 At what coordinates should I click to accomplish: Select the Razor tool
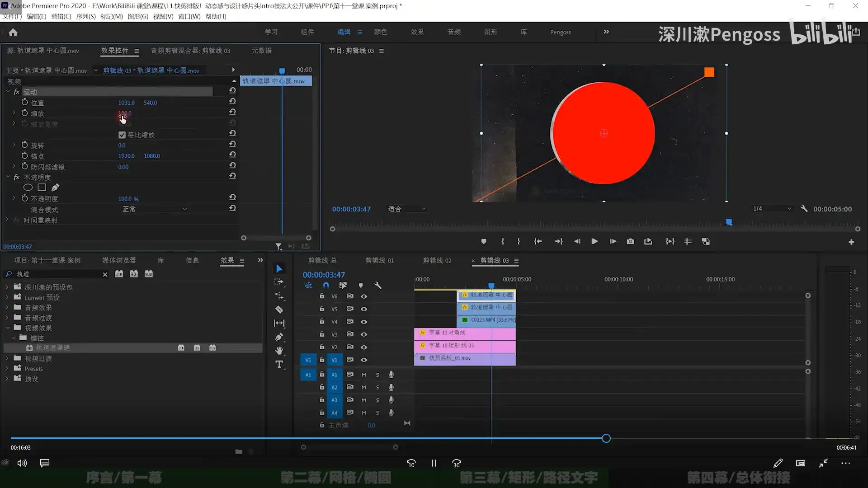coord(279,310)
